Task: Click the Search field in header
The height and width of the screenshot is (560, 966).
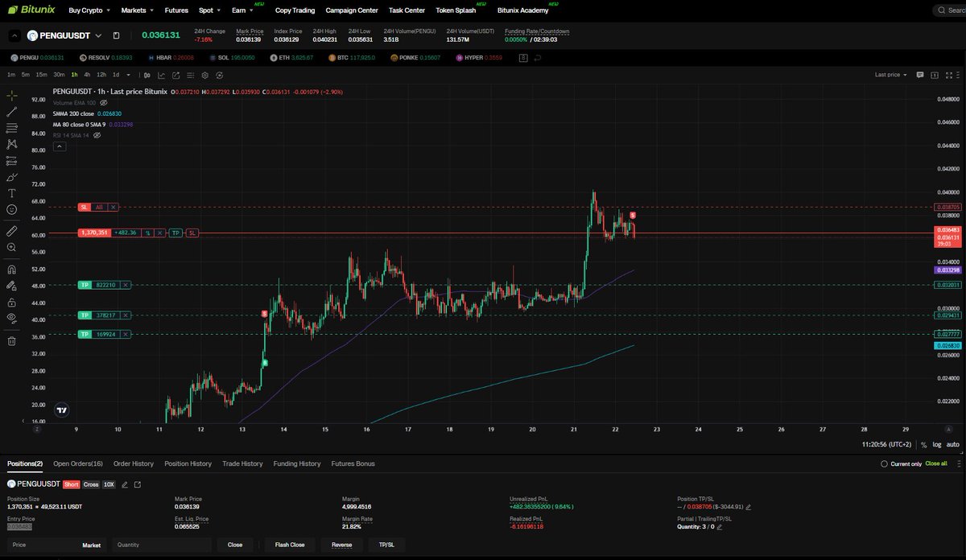Action: [950, 10]
